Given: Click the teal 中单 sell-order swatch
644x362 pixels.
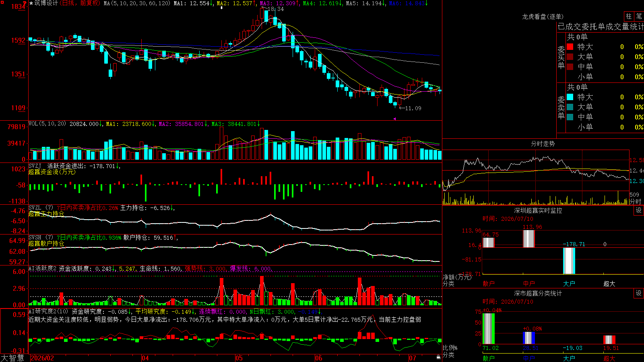Looking at the screenshot, I should pyautogui.click(x=570, y=117).
